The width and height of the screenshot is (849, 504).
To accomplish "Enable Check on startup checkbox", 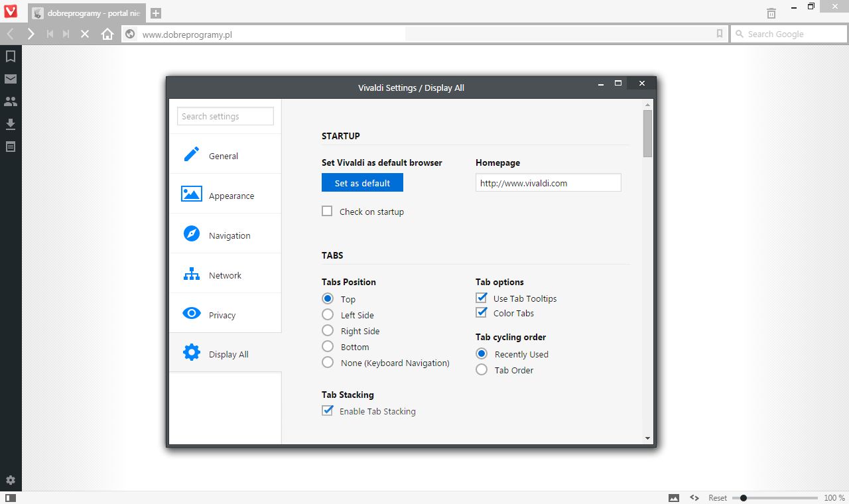I will [327, 211].
